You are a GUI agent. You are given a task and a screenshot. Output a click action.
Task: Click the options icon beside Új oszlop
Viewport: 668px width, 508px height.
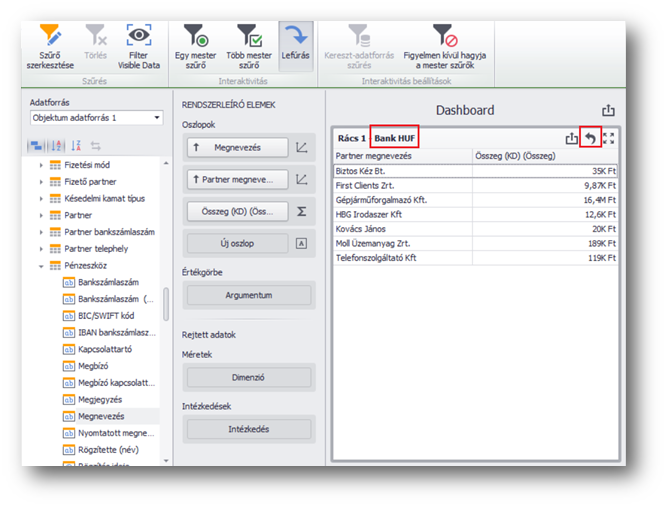303,243
